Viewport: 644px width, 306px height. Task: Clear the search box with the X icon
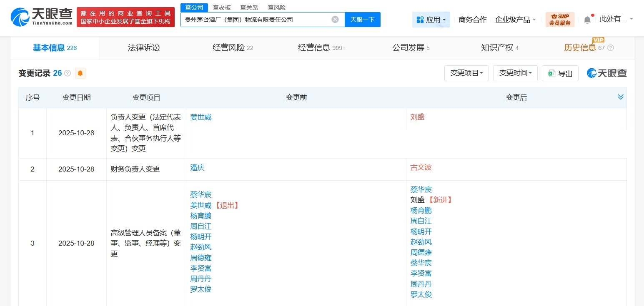point(335,19)
